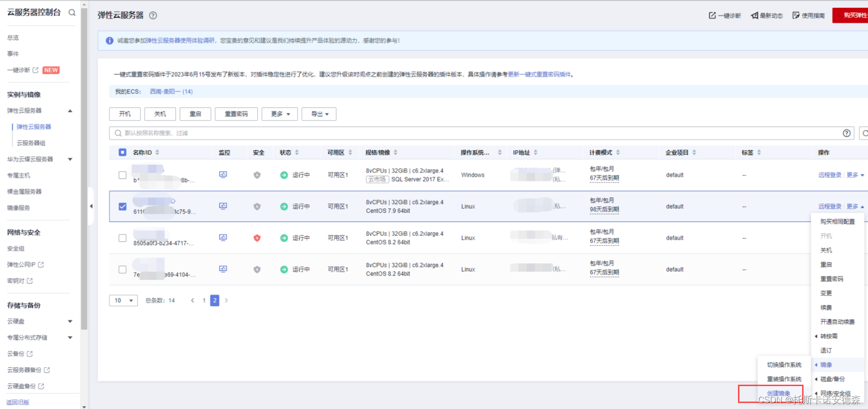Select 重置密码 from the more menu

832,279
